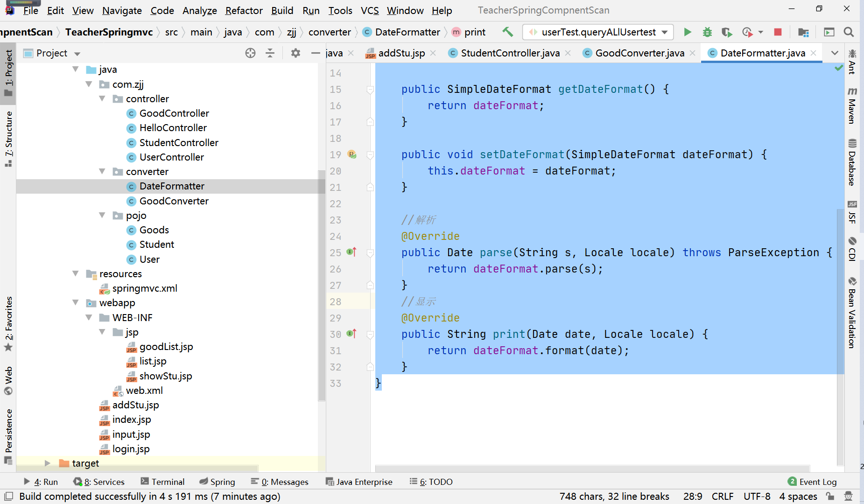Screen dimensions: 864x504
Task: Run with coverage shield icon
Action: (x=726, y=32)
